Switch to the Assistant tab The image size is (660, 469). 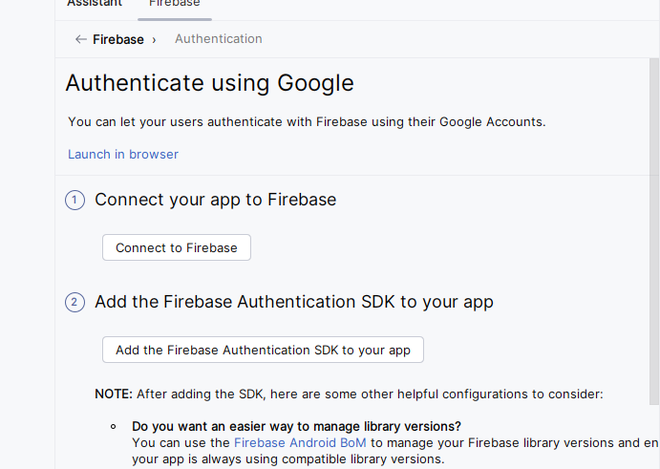(x=94, y=4)
